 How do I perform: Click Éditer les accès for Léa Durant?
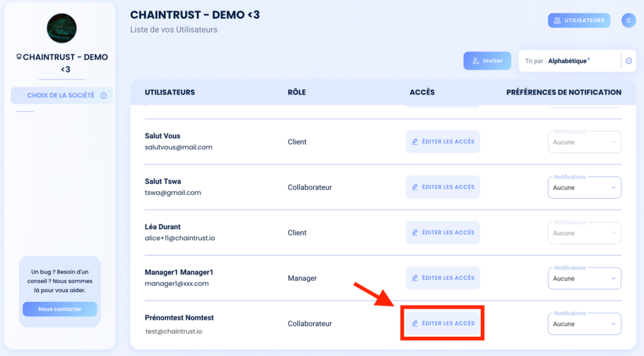(x=443, y=232)
